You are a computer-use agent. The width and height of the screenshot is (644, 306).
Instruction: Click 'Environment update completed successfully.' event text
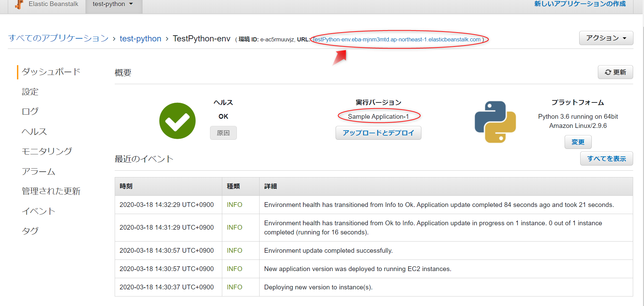click(x=328, y=250)
